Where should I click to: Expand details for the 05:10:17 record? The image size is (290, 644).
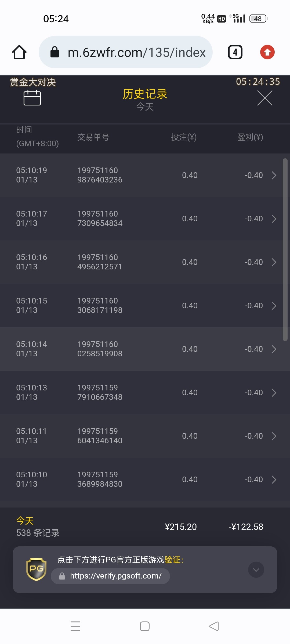274,219
